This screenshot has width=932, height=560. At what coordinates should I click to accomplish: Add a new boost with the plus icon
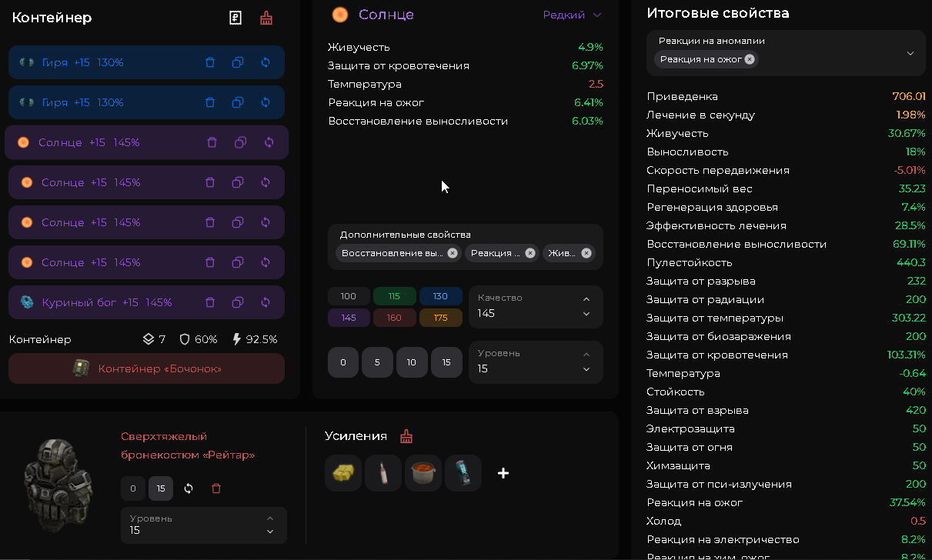tap(503, 473)
